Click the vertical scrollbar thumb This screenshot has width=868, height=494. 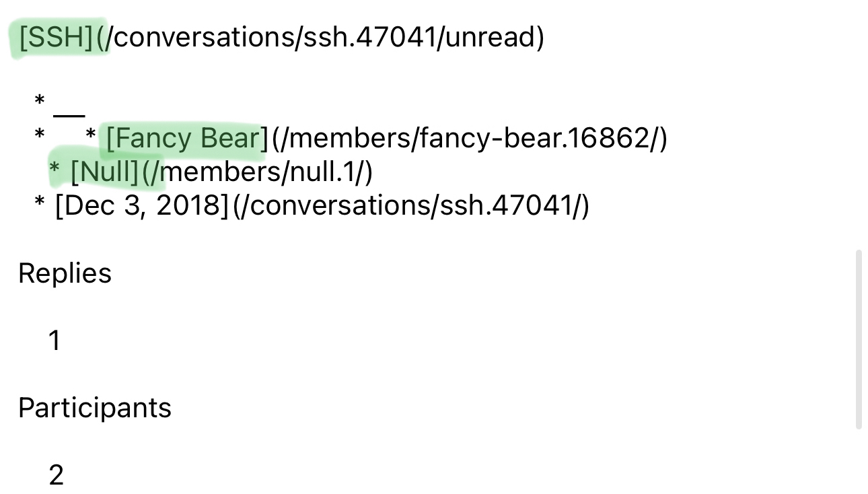click(x=858, y=339)
